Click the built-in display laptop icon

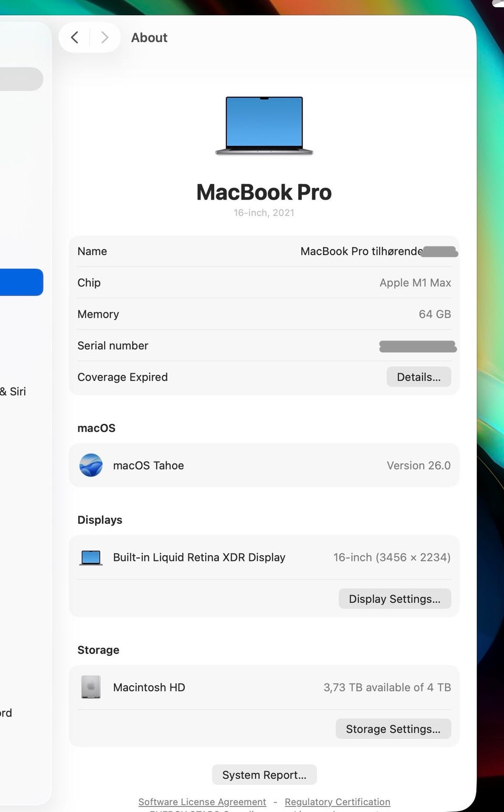click(x=91, y=558)
